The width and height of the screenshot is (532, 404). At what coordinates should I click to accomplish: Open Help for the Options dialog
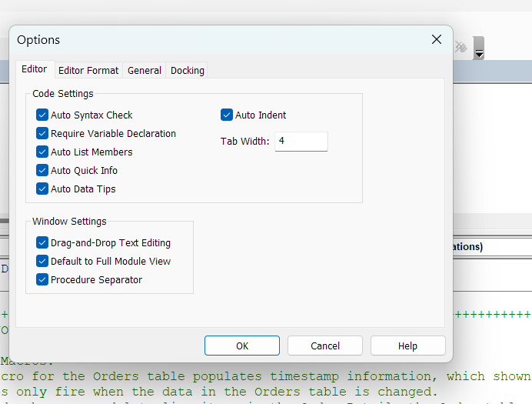(407, 346)
